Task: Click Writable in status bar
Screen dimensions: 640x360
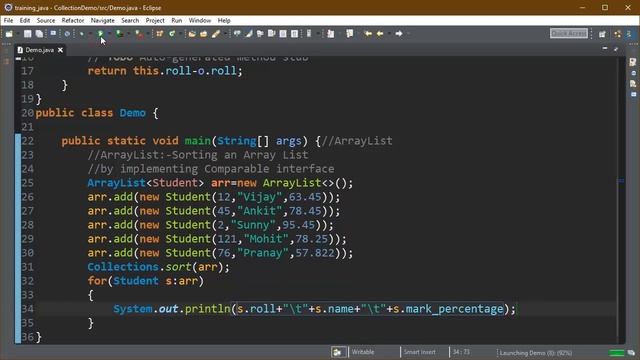Action: click(363, 352)
